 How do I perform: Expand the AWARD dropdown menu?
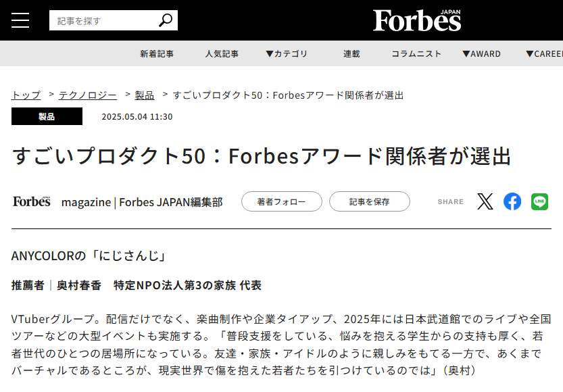click(481, 54)
